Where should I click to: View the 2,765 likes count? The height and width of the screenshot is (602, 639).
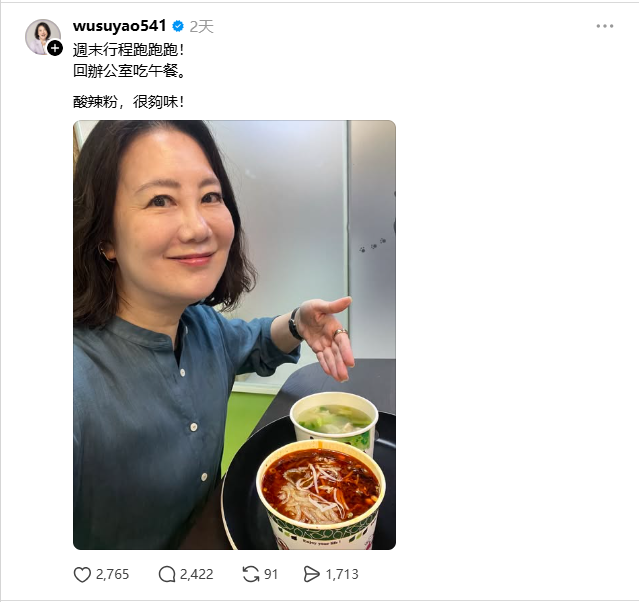(x=112, y=574)
